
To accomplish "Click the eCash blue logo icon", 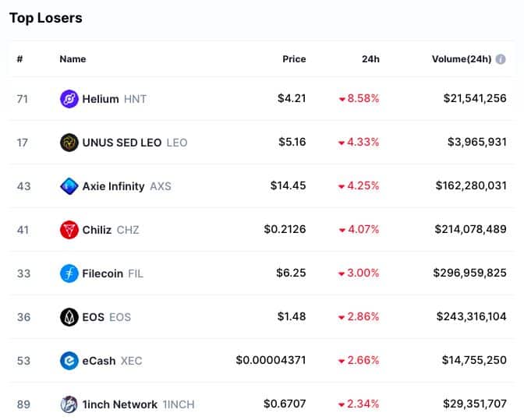I will pos(69,361).
